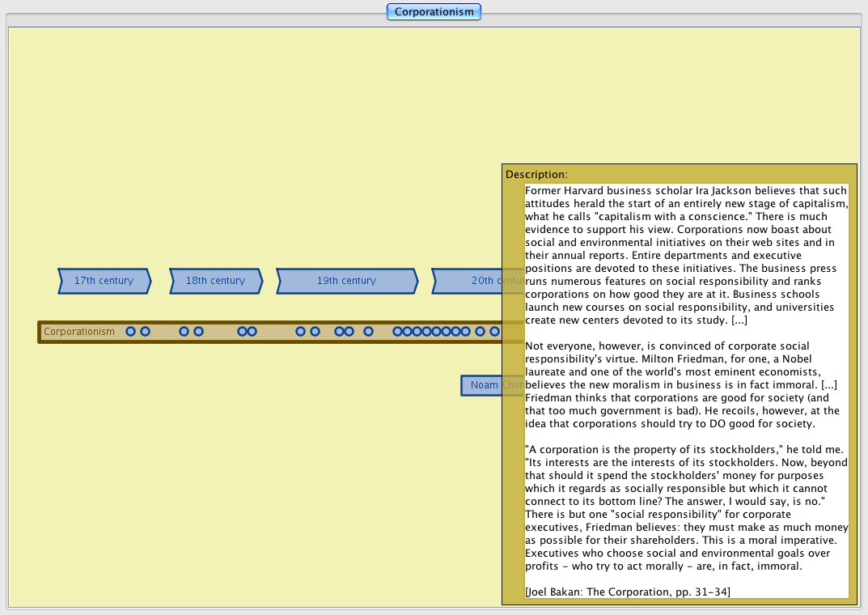Open the fourth circle marker on the timeline
Screen dimensions: 868x615
(x=198, y=332)
